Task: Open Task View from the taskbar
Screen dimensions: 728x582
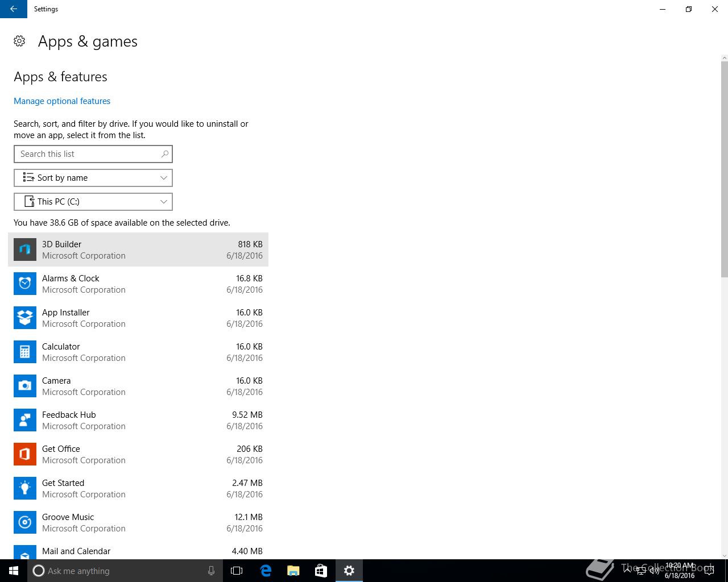Action: point(237,571)
